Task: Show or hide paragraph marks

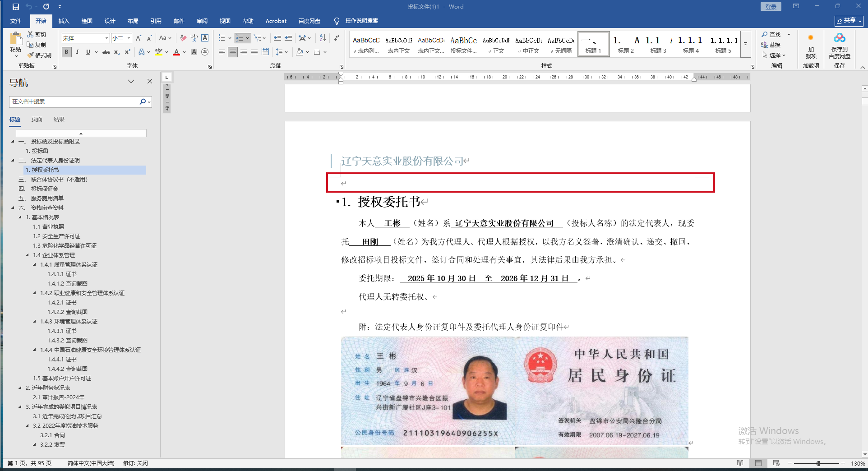Action: click(x=337, y=38)
